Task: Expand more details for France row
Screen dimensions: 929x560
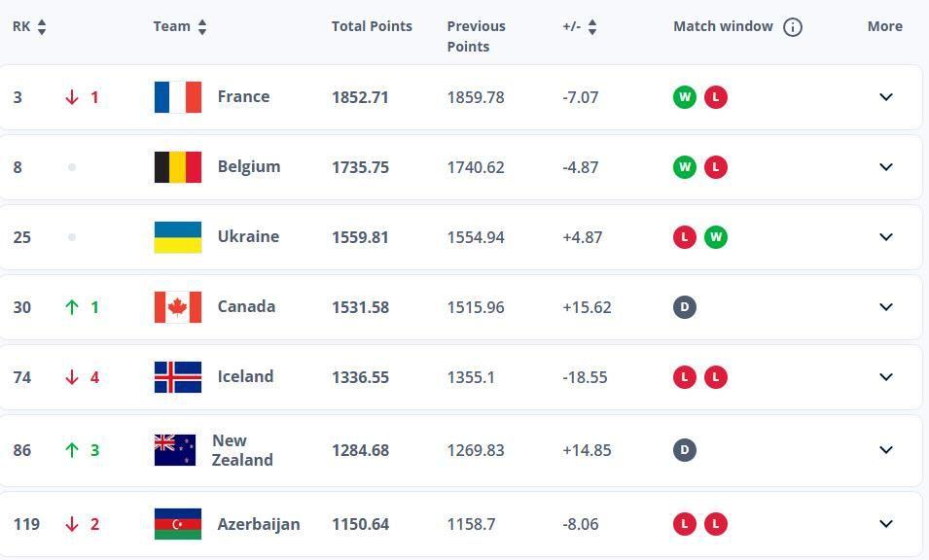Action: point(886,97)
